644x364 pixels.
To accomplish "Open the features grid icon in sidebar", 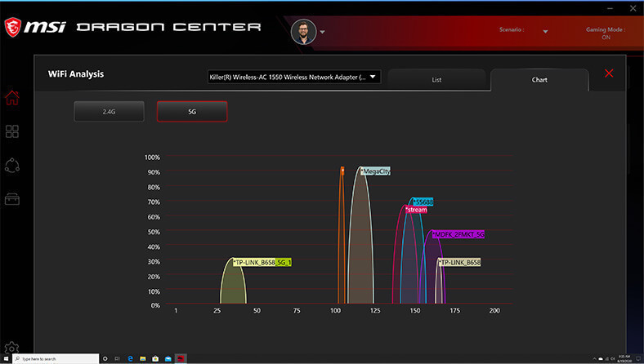I will [x=12, y=131].
